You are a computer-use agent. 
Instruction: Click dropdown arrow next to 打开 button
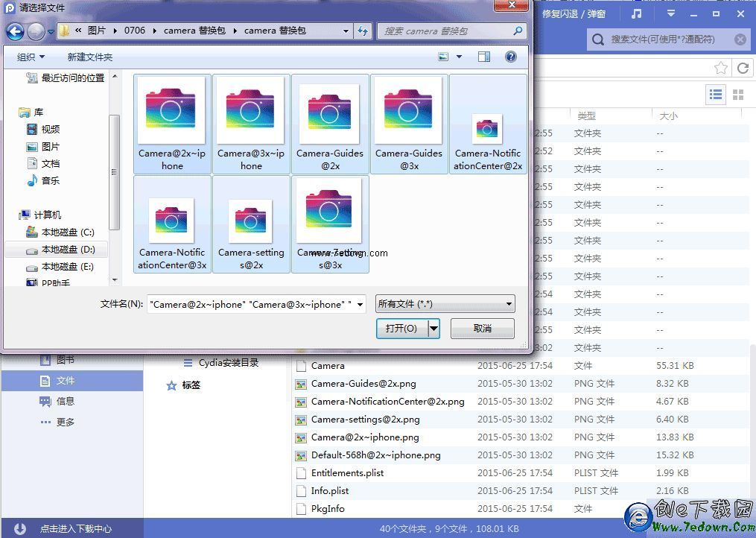click(434, 328)
